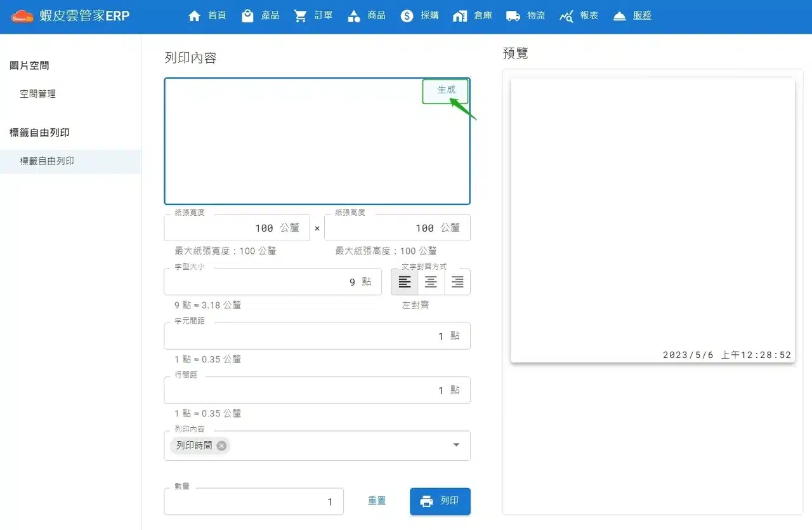
Task: Click the 生成 button
Action: pyautogui.click(x=446, y=91)
